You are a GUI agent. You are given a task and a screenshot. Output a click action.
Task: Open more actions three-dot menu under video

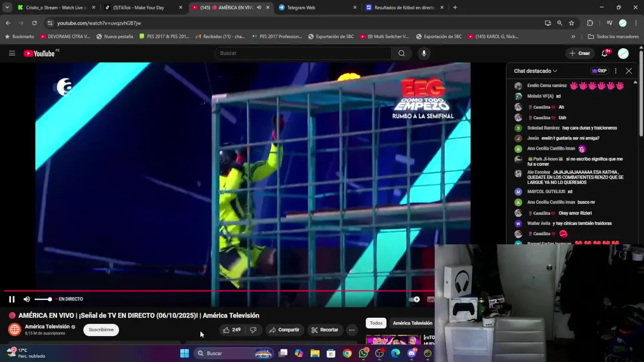tap(352, 330)
